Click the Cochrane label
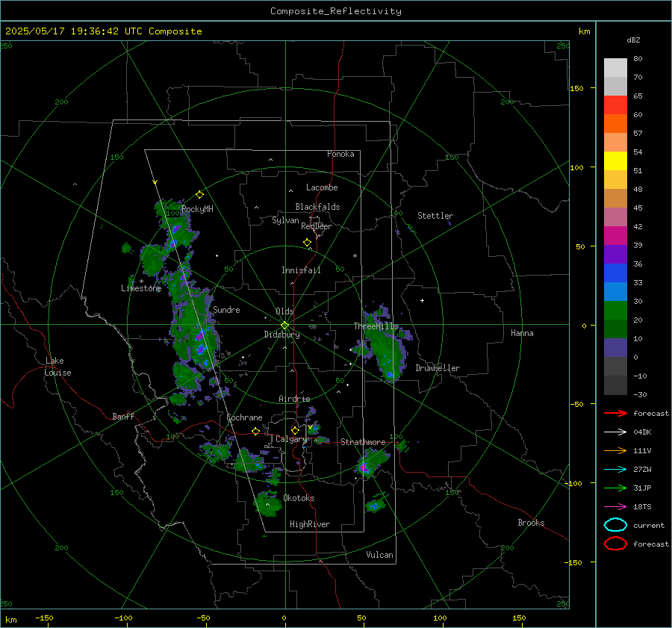The width and height of the screenshot is (672, 628). click(244, 417)
